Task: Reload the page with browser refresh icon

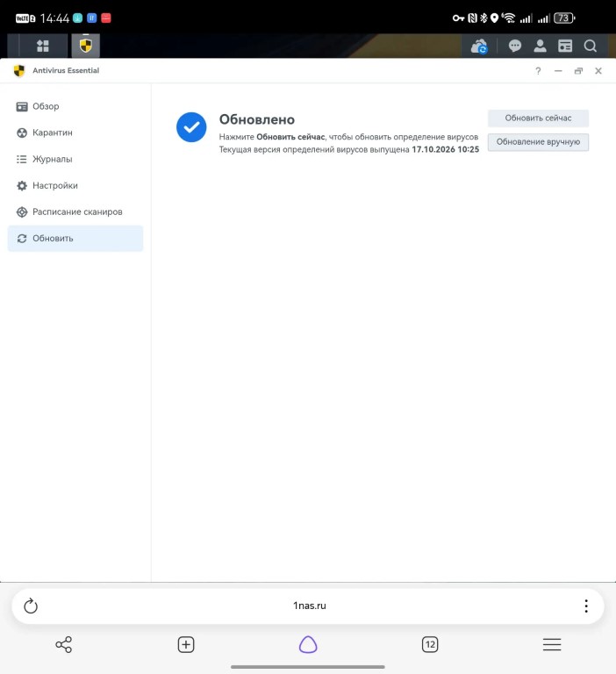Action: pos(31,606)
